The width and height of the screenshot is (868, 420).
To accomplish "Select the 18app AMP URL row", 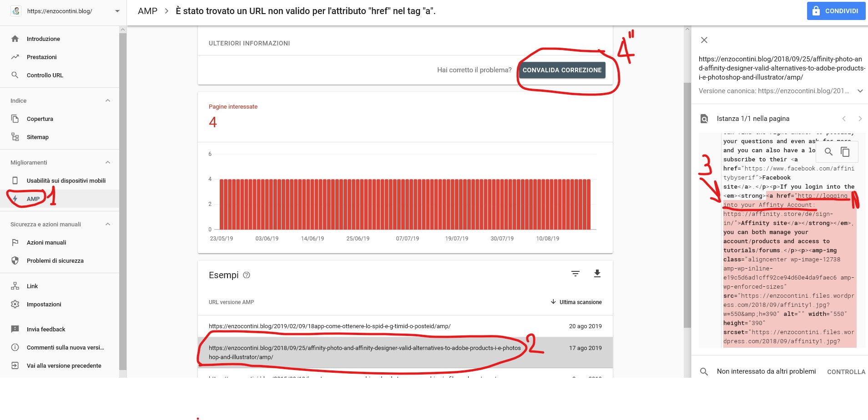I will 329,326.
